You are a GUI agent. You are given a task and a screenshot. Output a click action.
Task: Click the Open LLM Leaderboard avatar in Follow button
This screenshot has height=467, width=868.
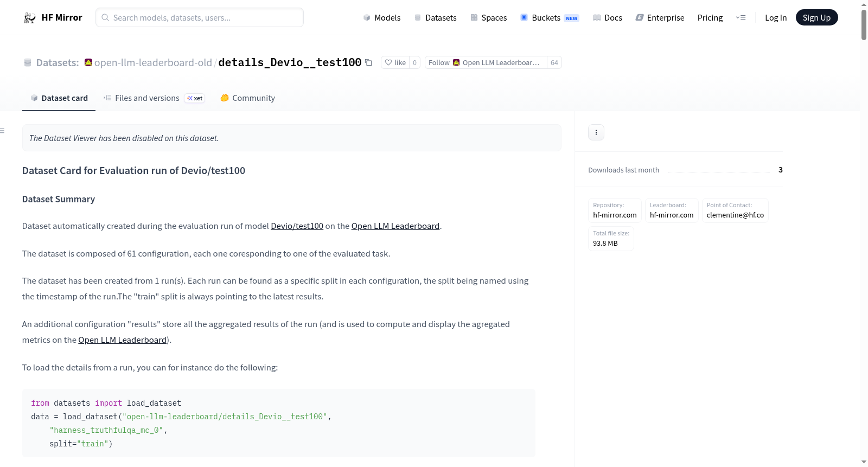pos(456,62)
